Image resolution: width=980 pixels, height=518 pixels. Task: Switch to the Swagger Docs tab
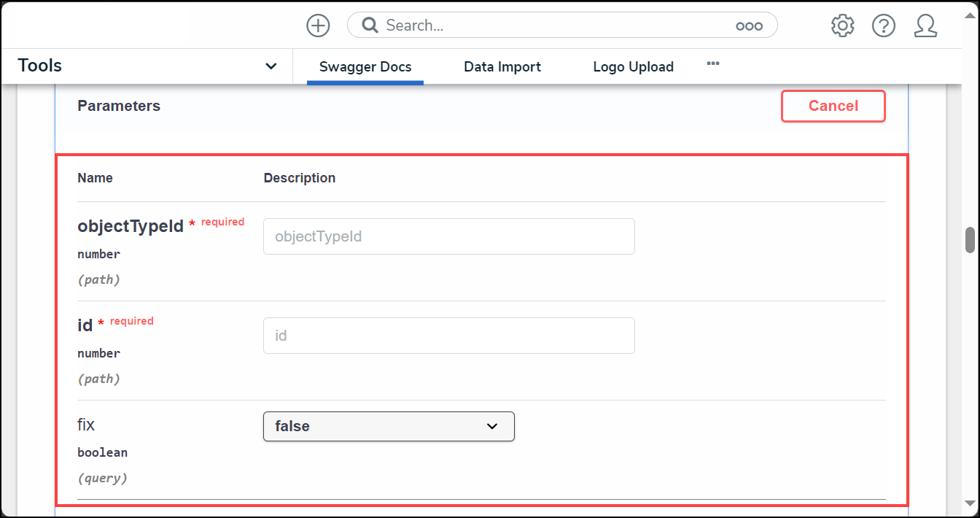tap(365, 67)
